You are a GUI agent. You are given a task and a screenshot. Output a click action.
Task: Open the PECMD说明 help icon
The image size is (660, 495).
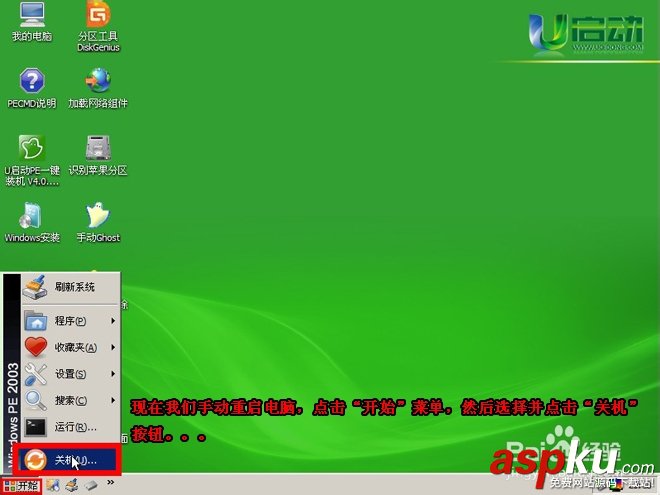point(32,88)
